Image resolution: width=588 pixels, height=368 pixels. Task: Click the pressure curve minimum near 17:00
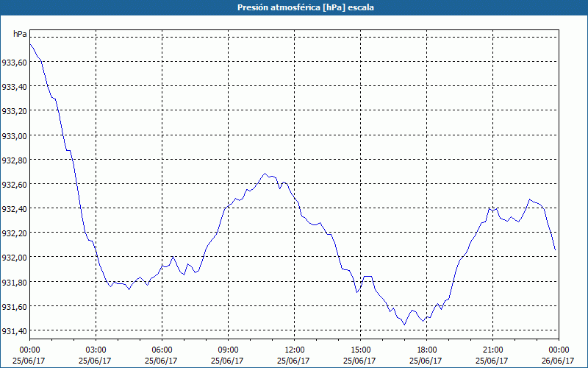404,325
